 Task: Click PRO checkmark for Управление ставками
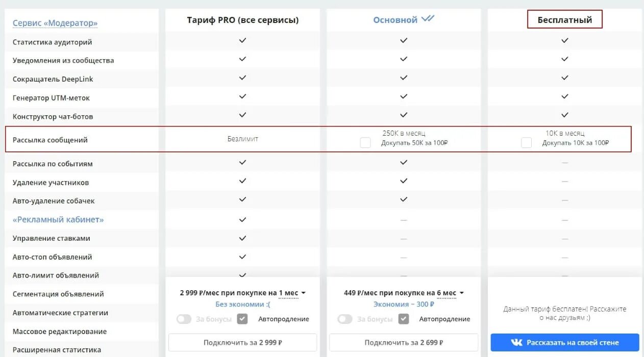click(242, 238)
